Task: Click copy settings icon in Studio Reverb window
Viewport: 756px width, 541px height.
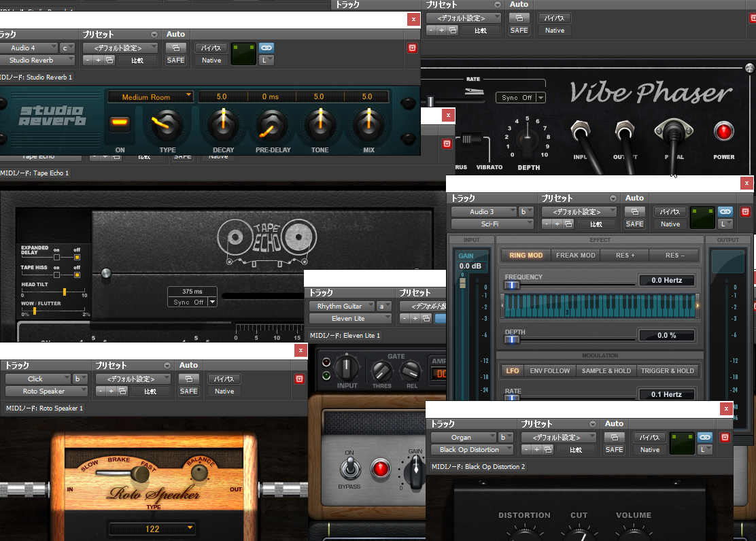Action: tap(110, 60)
